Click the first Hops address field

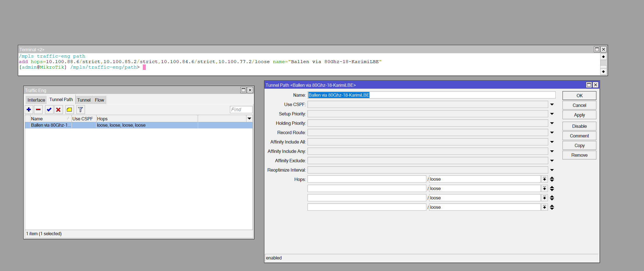click(x=367, y=179)
